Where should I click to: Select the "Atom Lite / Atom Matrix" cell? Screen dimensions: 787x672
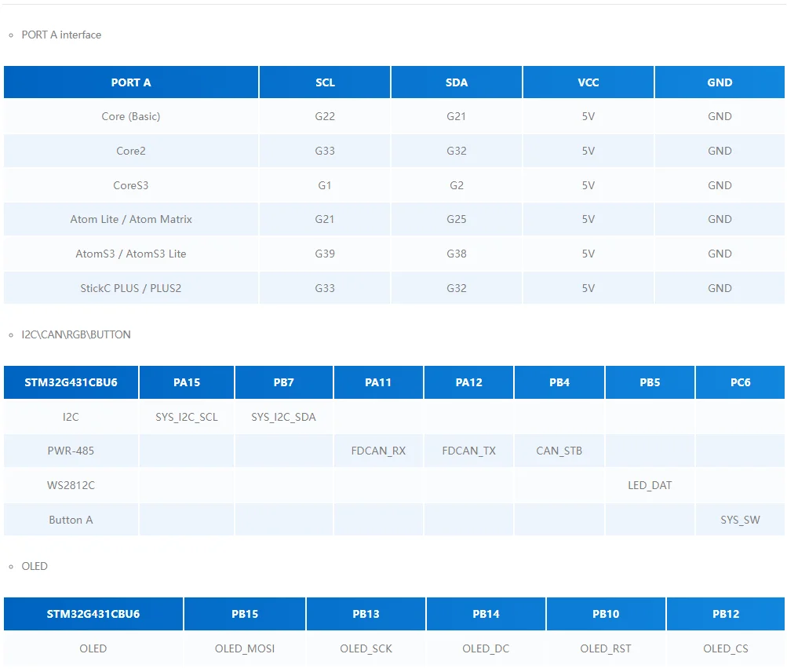coord(131,219)
